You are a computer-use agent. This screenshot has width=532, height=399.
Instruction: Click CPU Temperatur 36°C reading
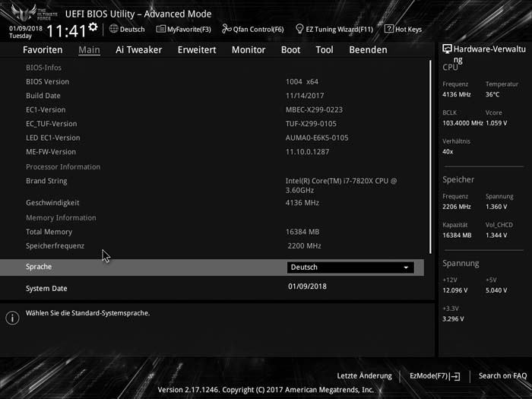coord(492,95)
